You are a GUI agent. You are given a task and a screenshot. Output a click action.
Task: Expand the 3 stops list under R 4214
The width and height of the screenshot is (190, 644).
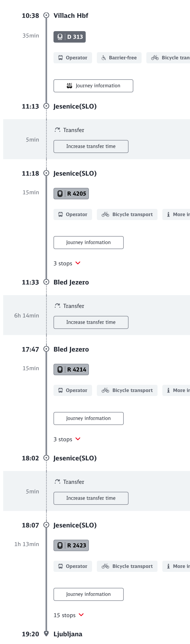67,439
